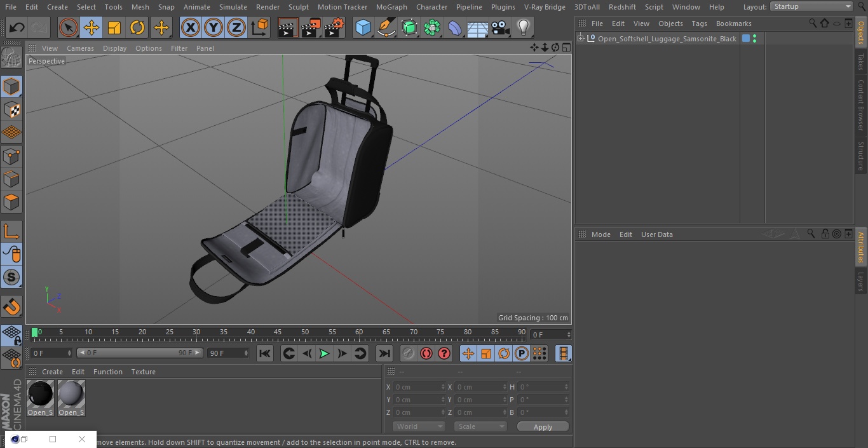Open the Takes side tab
This screenshot has height=448, width=868.
point(861,62)
